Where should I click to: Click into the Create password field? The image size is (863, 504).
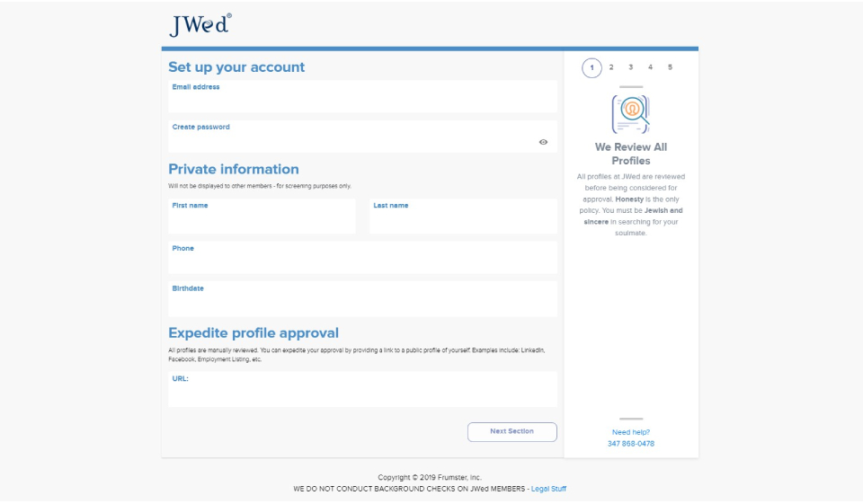(351, 141)
